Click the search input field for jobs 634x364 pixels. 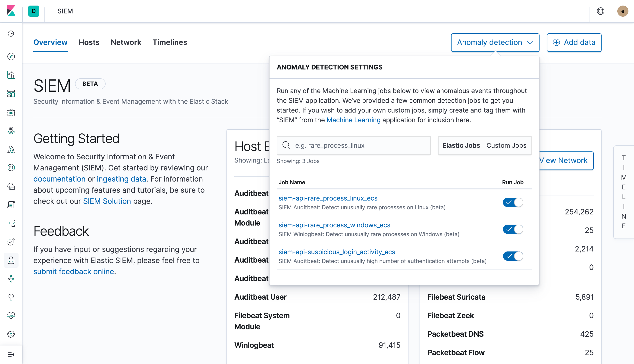(354, 145)
